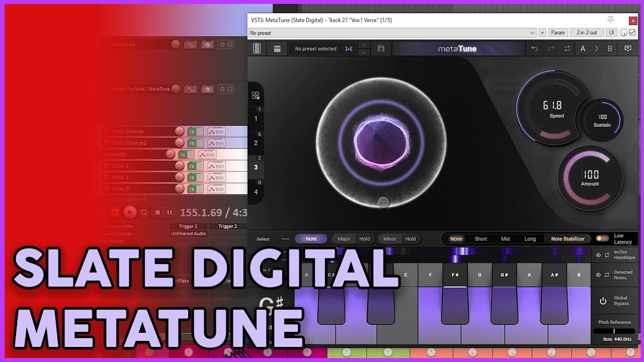Step to previous preset with up arrow
The width and height of the screenshot is (644, 362).
coord(363,46)
